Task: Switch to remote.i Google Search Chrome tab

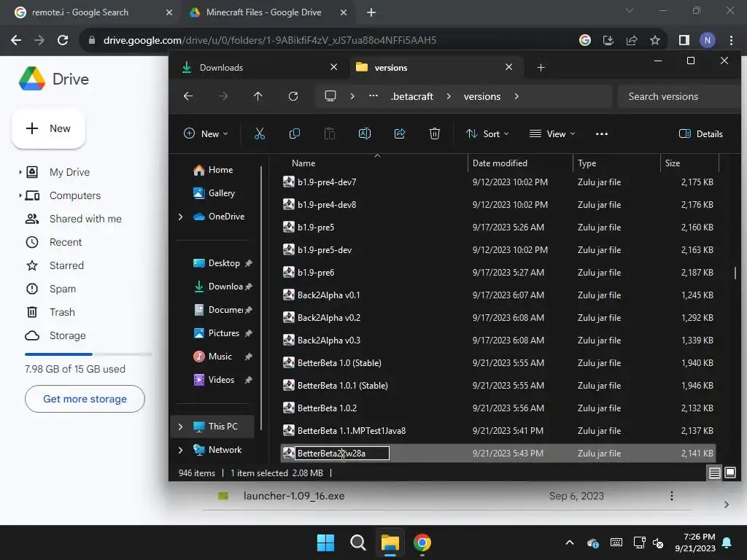Action: click(93, 12)
